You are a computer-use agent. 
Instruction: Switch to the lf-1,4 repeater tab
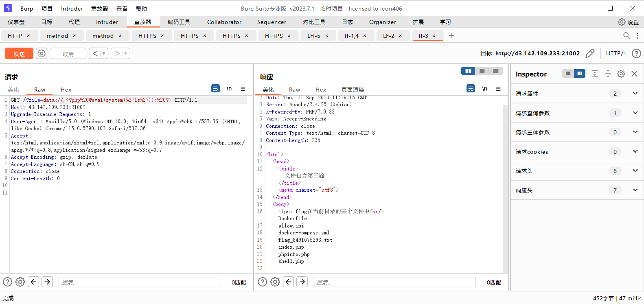point(352,36)
